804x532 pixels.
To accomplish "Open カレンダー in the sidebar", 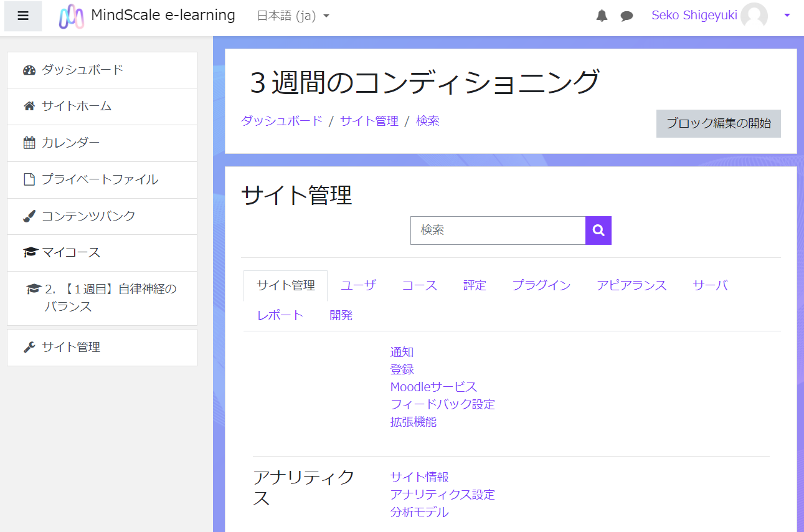I will pos(102,143).
